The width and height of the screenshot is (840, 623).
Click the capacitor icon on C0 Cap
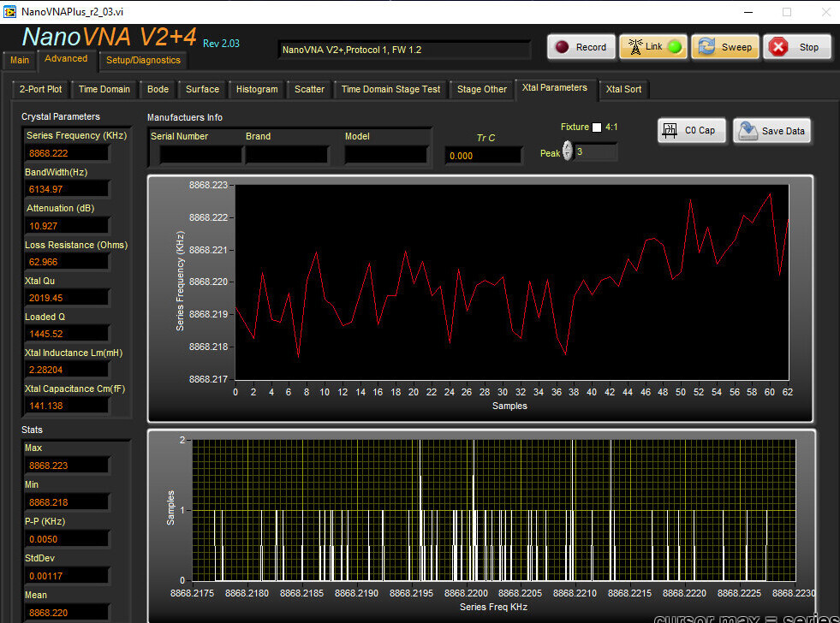point(670,130)
